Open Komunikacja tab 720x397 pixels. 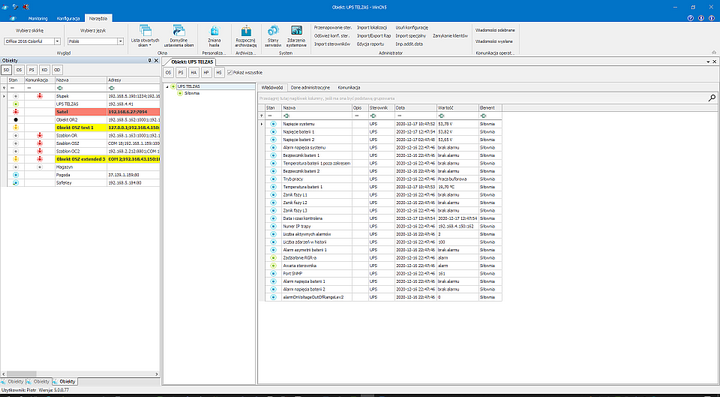(349, 87)
